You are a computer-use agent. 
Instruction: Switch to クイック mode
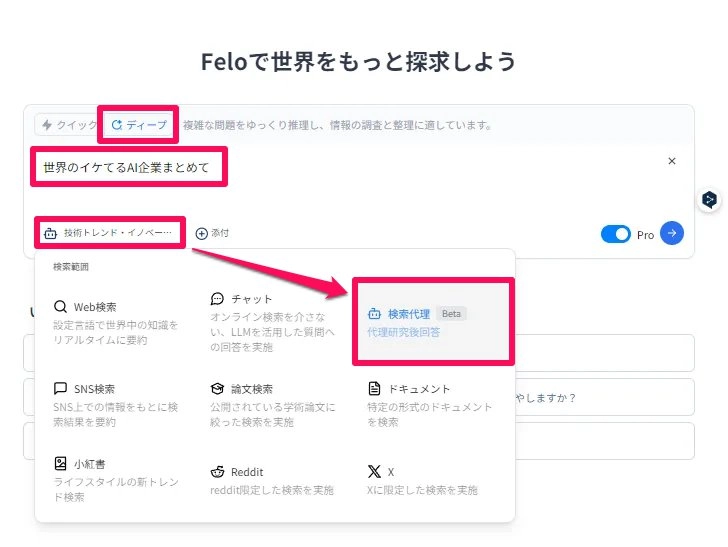[68, 125]
